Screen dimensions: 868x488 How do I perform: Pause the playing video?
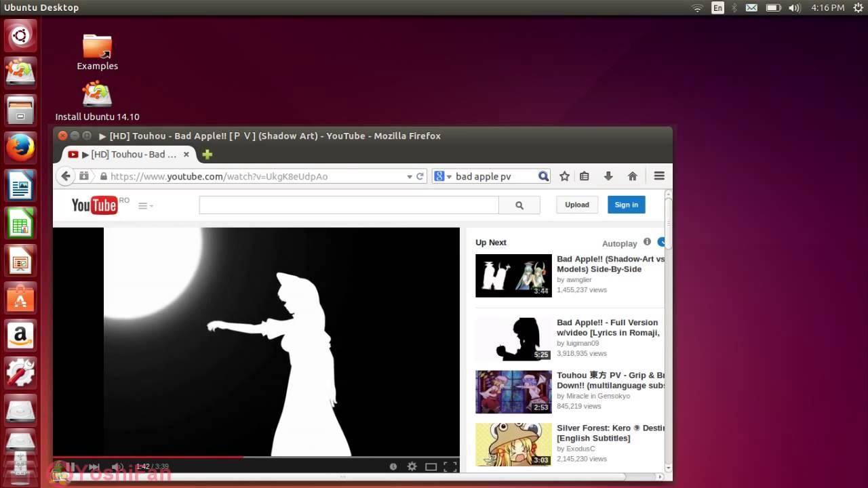click(x=70, y=466)
